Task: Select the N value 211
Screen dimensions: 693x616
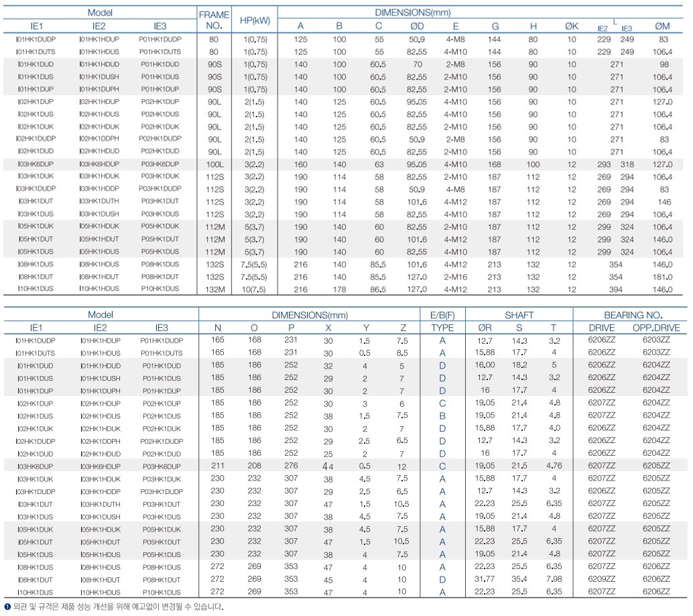Action: pyautogui.click(x=217, y=466)
